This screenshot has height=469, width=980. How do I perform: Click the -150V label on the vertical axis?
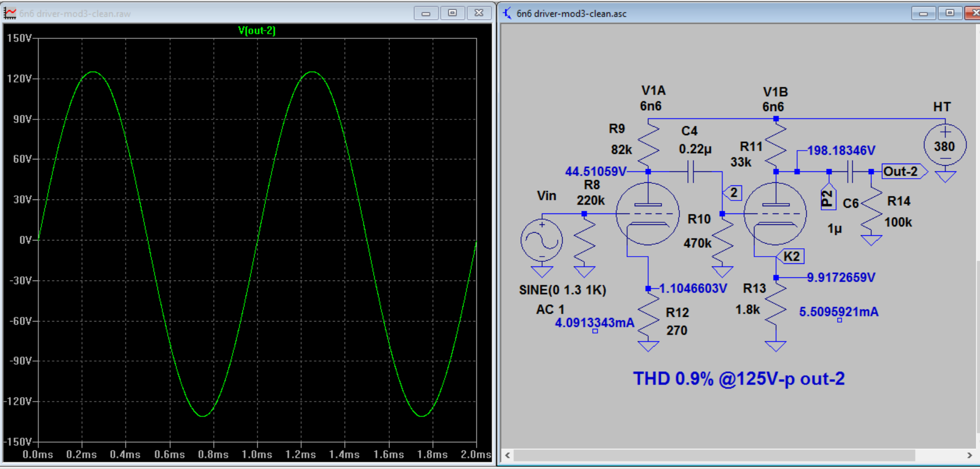click(18, 442)
